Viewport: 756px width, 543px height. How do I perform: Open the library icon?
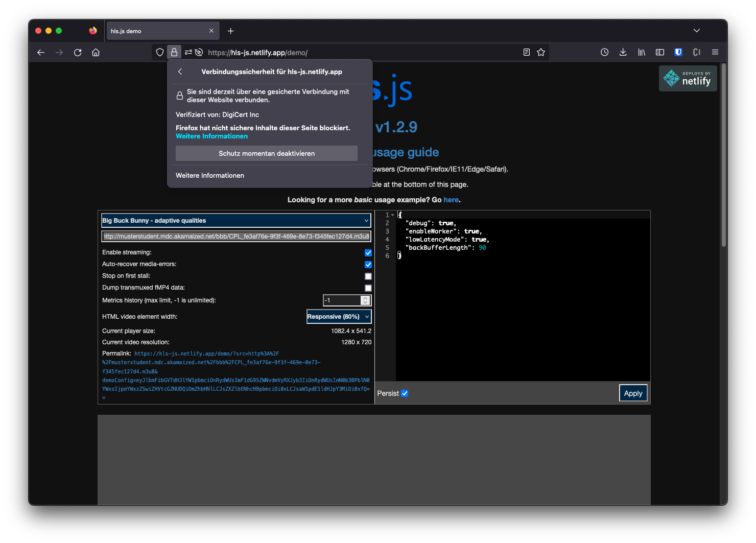[642, 52]
